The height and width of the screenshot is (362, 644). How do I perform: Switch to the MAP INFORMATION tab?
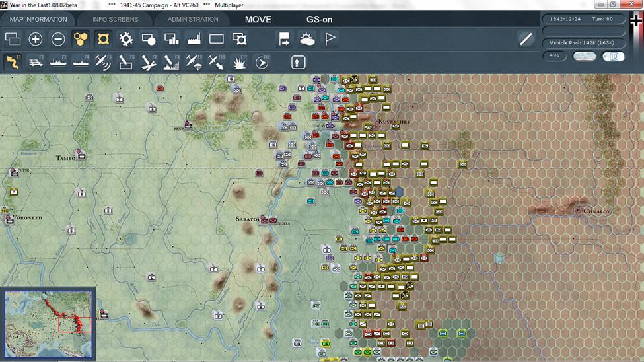pyautogui.click(x=38, y=19)
